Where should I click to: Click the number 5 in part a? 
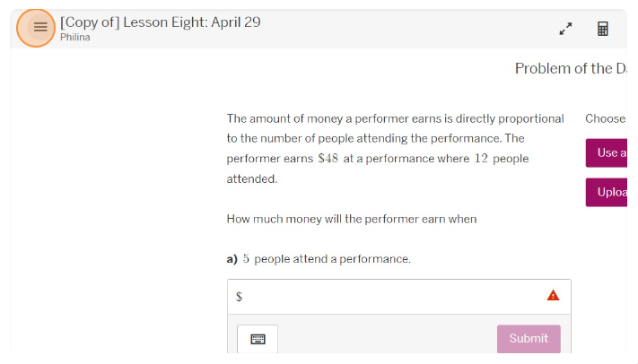pyautogui.click(x=246, y=259)
